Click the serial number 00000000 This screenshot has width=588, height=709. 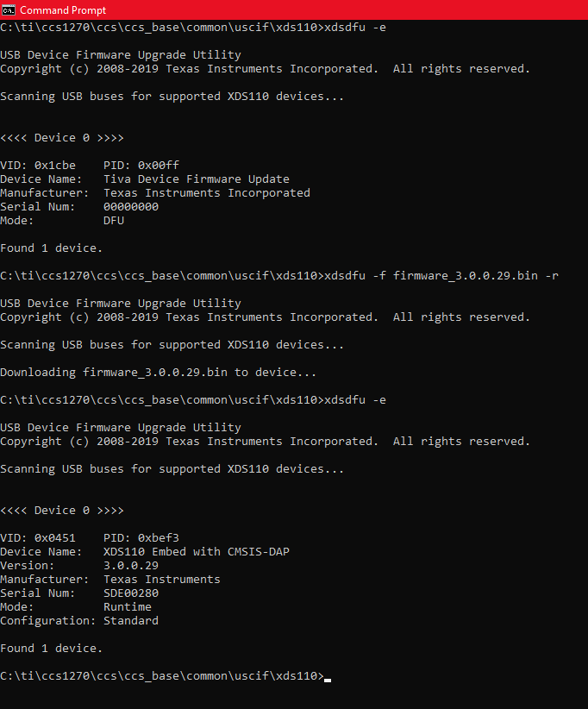coord(131,207)
